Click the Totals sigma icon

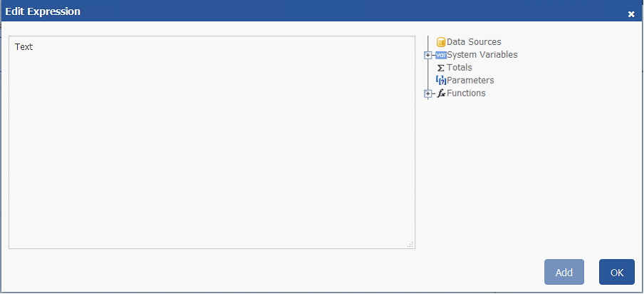tap(441, 68)
